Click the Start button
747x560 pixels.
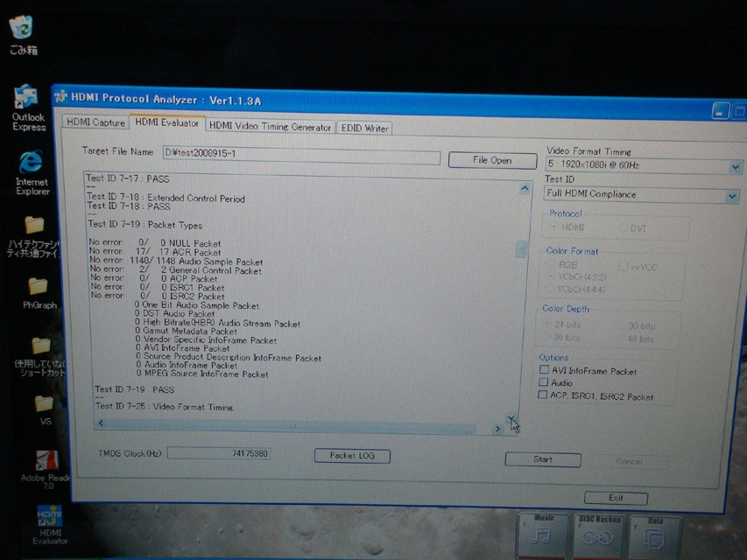click(x=543, y=459)
